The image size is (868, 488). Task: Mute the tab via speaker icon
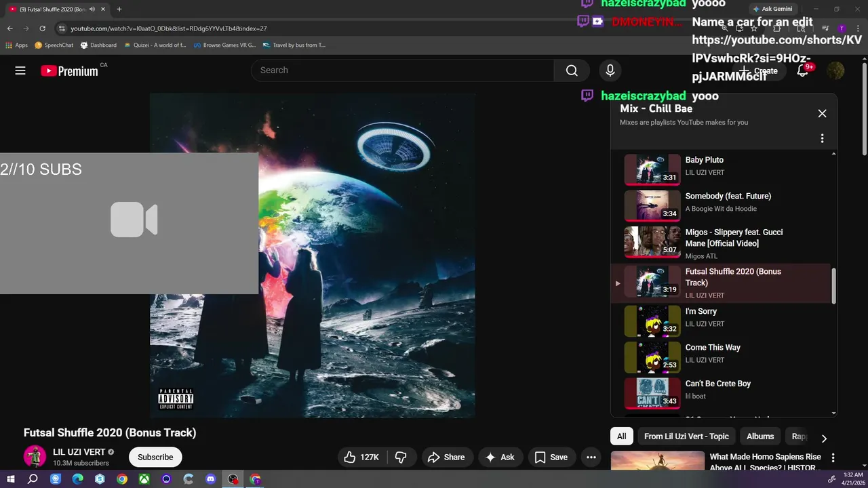point(92,9)
